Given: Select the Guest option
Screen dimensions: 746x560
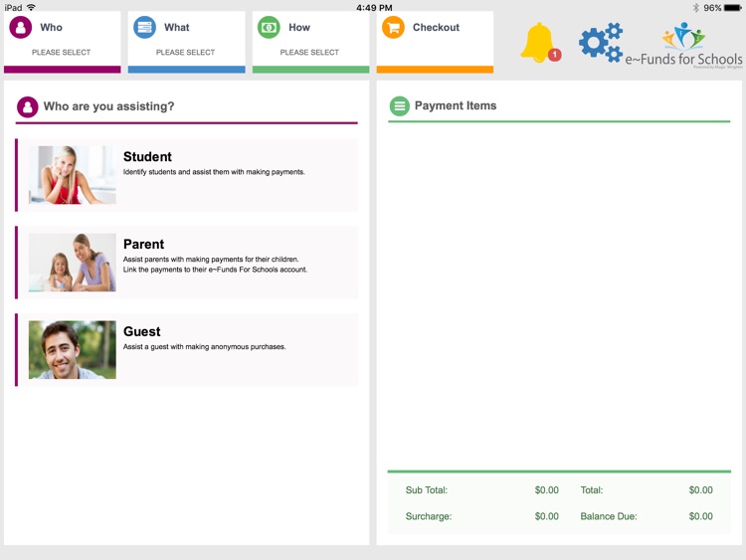Looking at the screenshot, I should (x=187, y=350).
